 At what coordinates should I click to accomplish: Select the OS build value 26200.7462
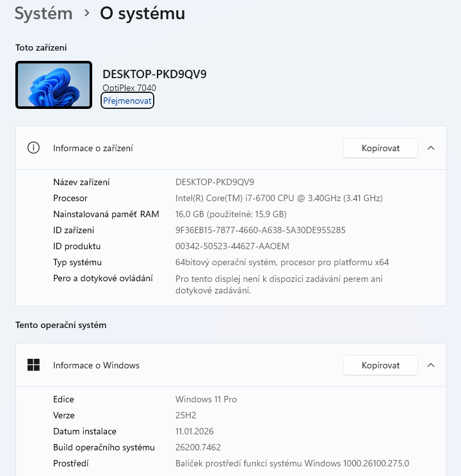pos(198,447)
